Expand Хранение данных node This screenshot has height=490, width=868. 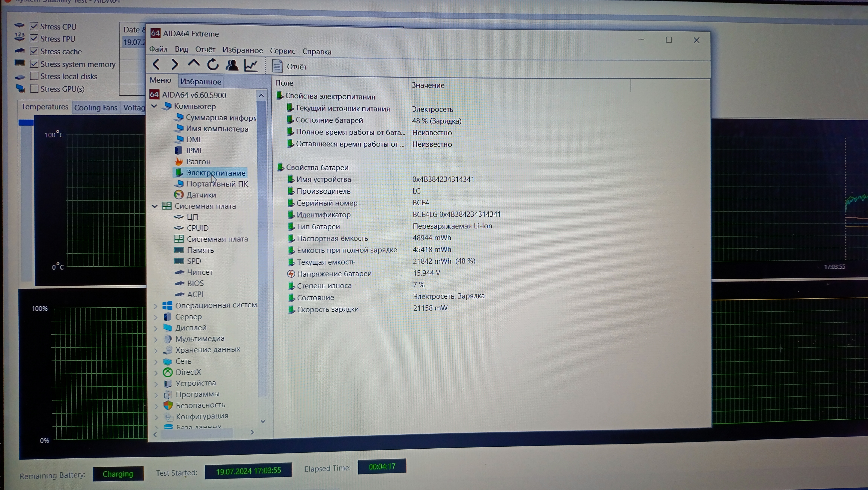pyautogui.click(x=156, y=350)
